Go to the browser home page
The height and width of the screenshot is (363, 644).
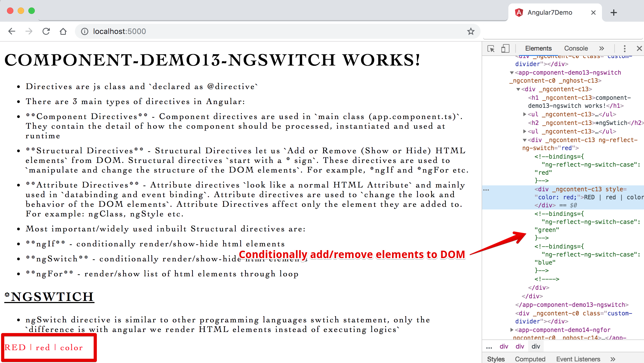tap(63, 31)
